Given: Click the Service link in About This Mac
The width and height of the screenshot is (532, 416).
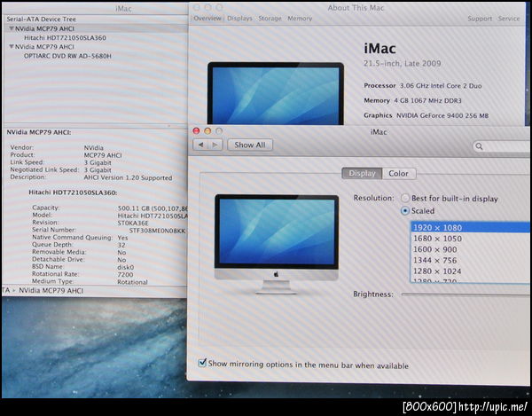Looking at the screenshot, I should click(x=509, y=19).
